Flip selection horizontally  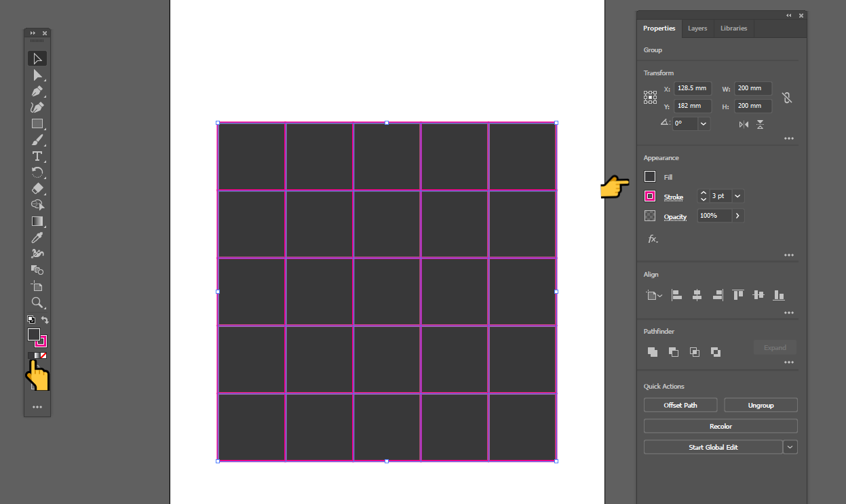pos(744,124)
